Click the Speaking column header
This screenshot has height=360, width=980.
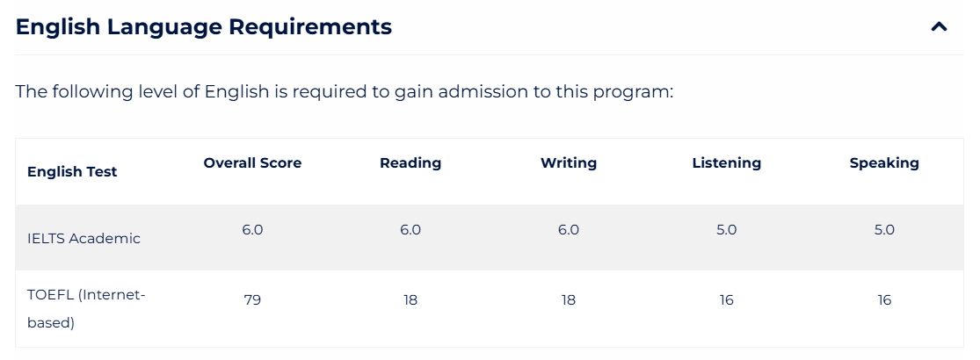click(884, 162)
